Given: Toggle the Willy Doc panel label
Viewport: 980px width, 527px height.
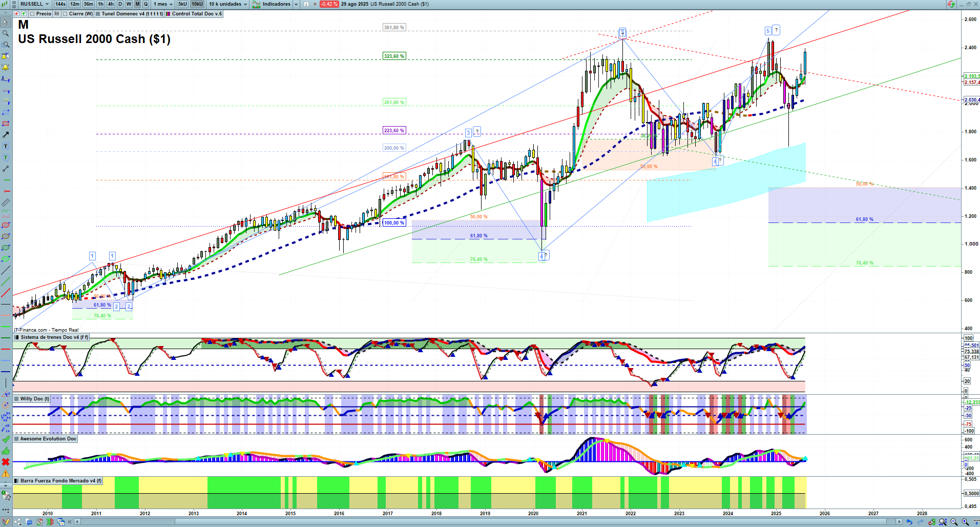Looking at the screenshot, I should [x=32, y=399].
